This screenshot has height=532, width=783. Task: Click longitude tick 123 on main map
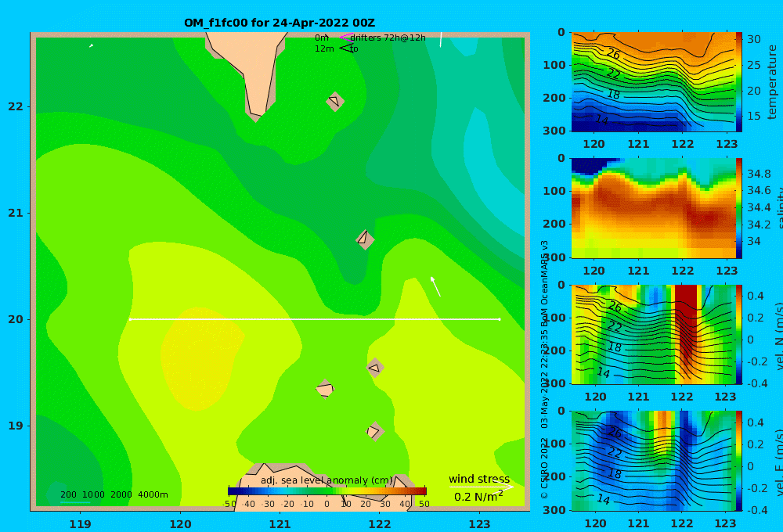point(479,524)
